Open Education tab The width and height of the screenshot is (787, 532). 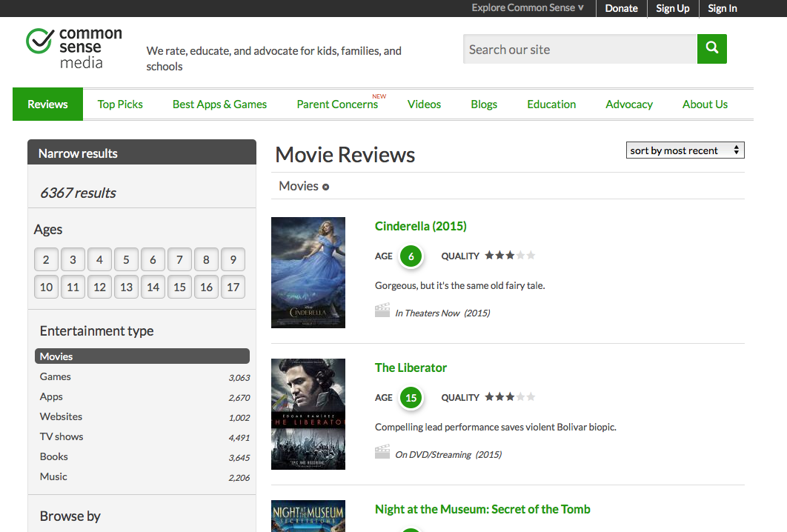[551, 104]
